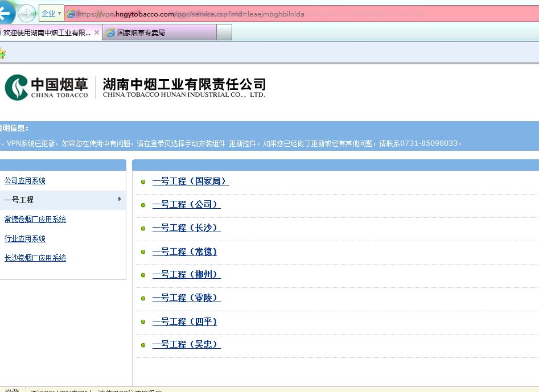Click the China Tobacco green logo
539x392 pixels.
pyautogui.click(x=16, y=87)
